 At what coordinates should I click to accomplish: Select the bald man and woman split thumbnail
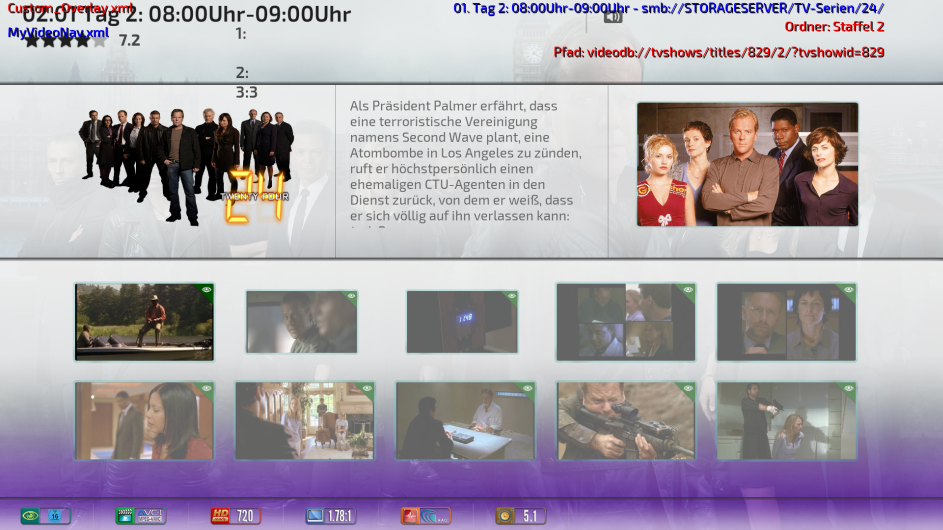[787, 322]
